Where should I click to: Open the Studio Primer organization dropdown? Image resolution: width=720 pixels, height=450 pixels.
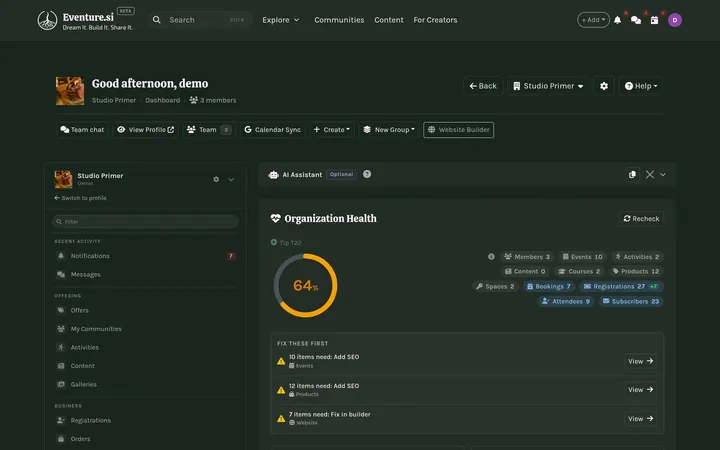[549, 86]
